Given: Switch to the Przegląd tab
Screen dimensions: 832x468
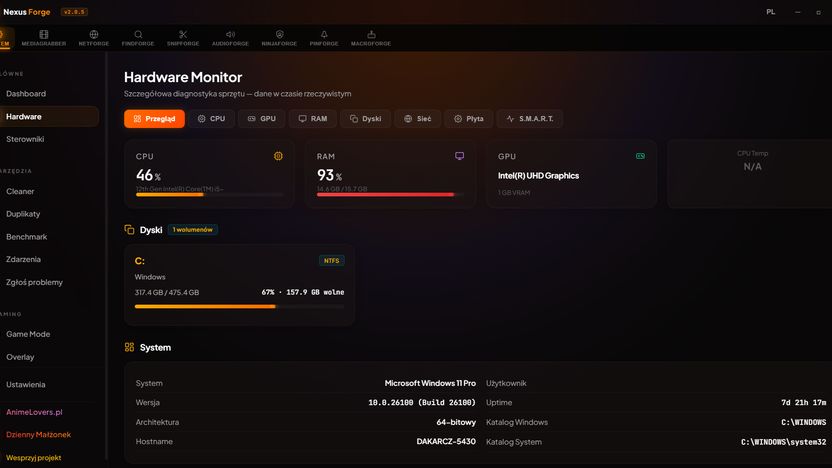Looking at the screenshot, I should tap(154, 119).
